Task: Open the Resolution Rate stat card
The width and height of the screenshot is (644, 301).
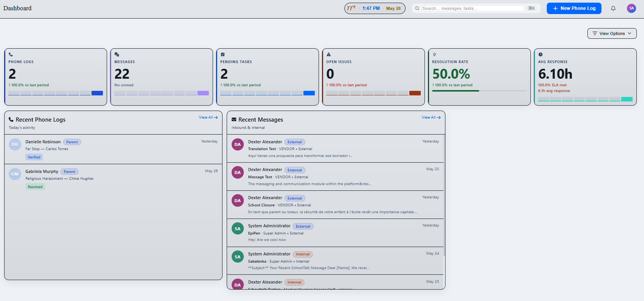Action: pyautogui.click(x=479, y=77)
